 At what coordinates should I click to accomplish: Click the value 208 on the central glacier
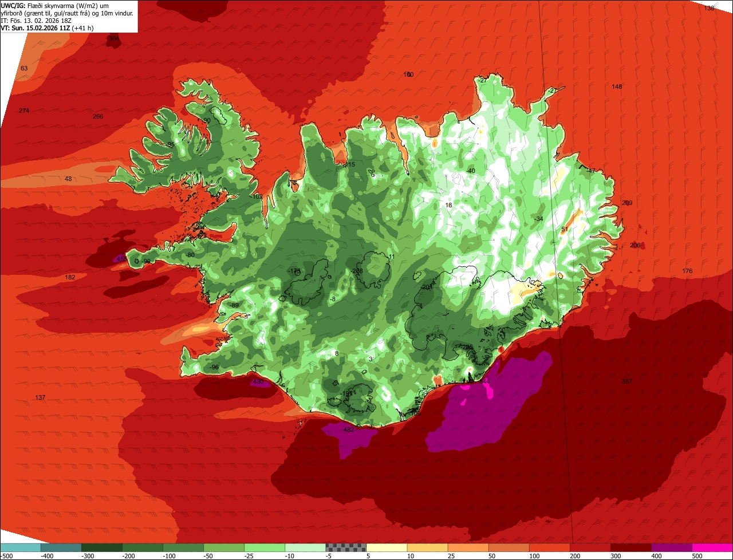(358, 271)
